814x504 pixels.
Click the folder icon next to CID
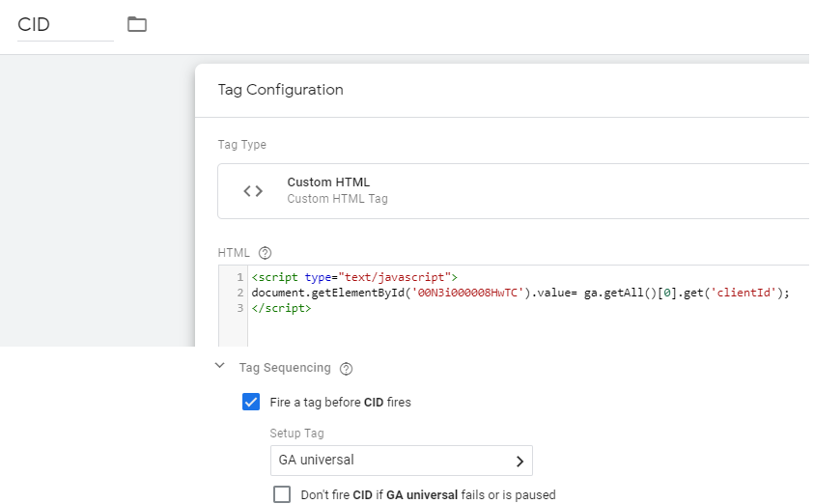(137, 24)
